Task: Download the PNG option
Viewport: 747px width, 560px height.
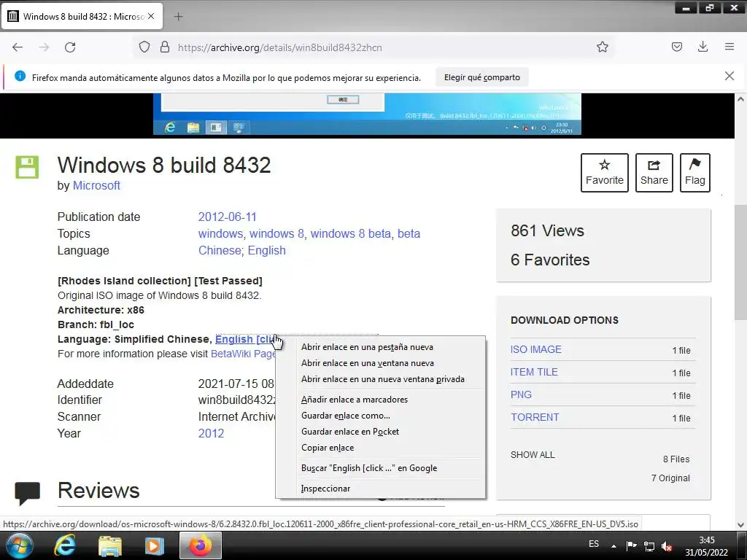Action: 521,394
